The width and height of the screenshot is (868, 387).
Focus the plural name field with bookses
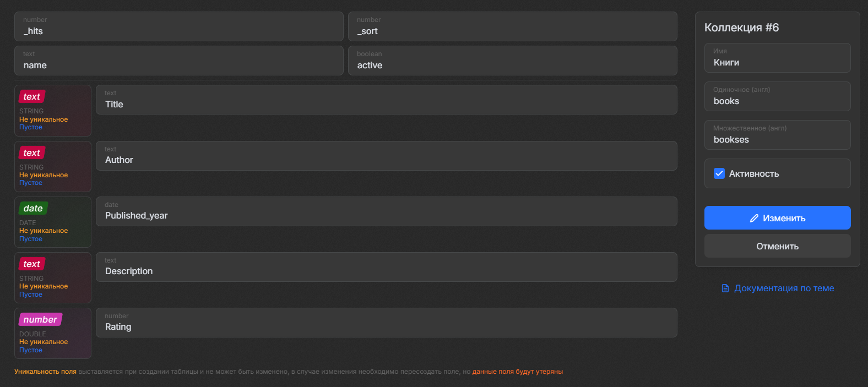(777, 139)
